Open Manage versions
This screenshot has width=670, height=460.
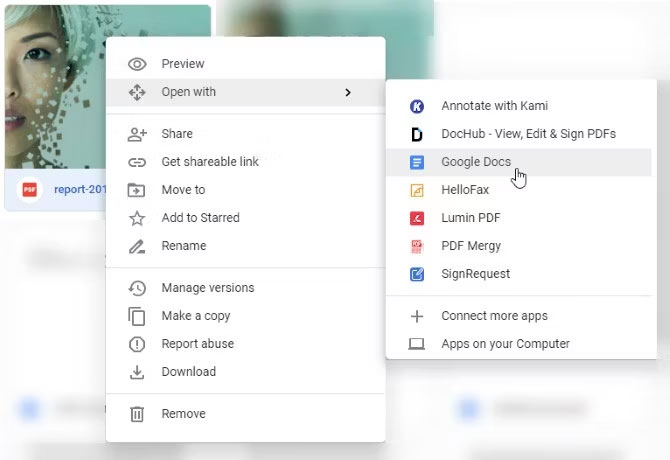pyautogui.click(x=246, y=288)
